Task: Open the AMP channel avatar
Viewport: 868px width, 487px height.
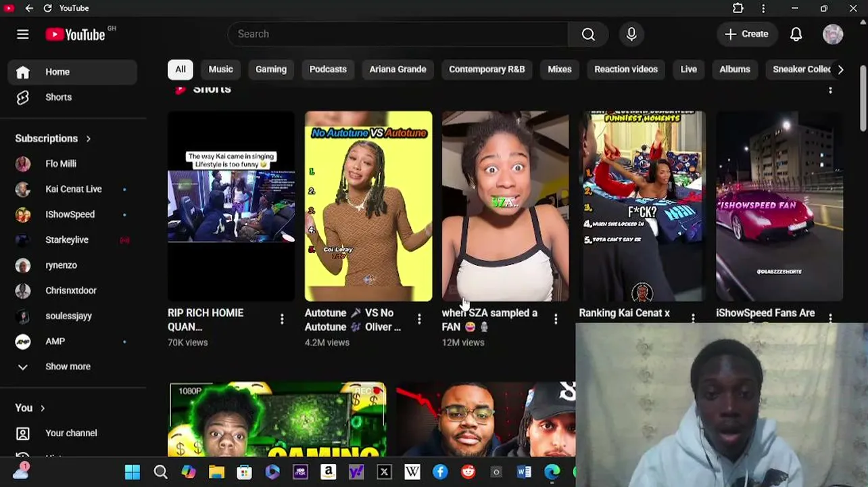Action: (23, 342)
